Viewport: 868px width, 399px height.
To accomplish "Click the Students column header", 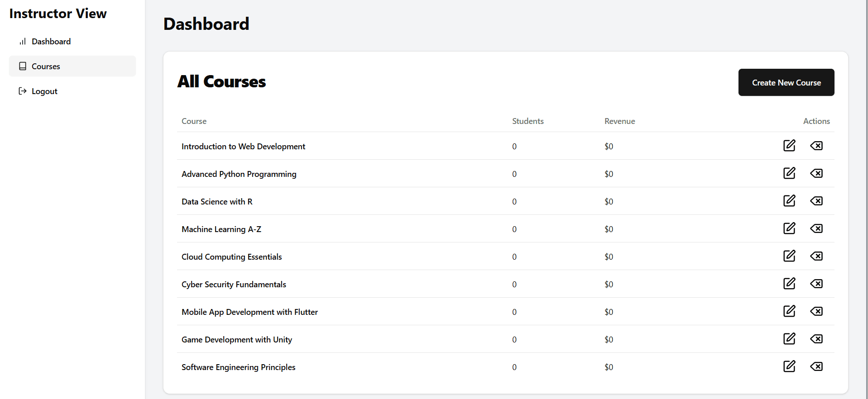I will 528,121.
